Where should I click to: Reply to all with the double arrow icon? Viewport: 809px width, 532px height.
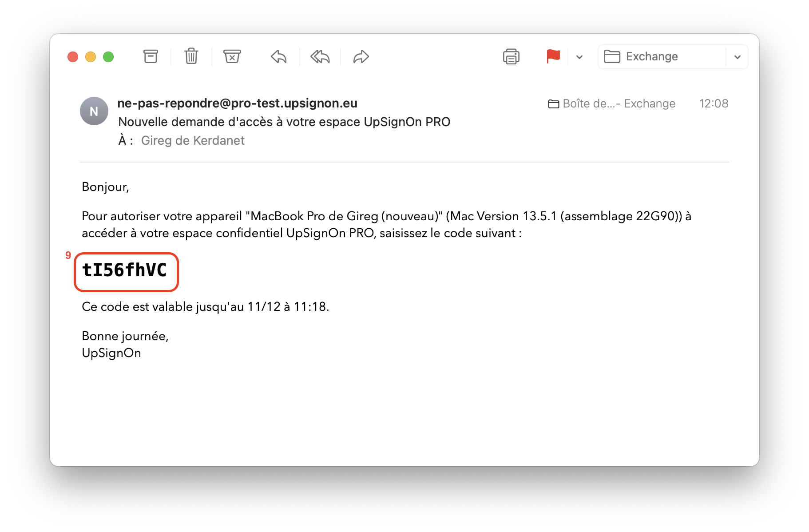coord(320,56)
